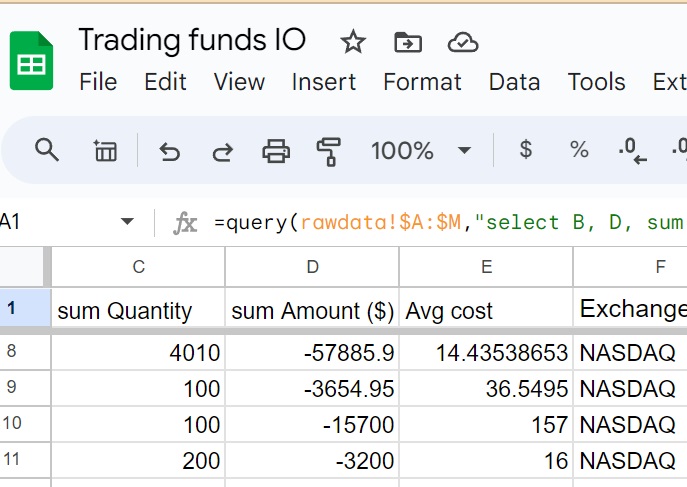Click the move to folder icon
687x487 pixels.
[x=407, y=41]
